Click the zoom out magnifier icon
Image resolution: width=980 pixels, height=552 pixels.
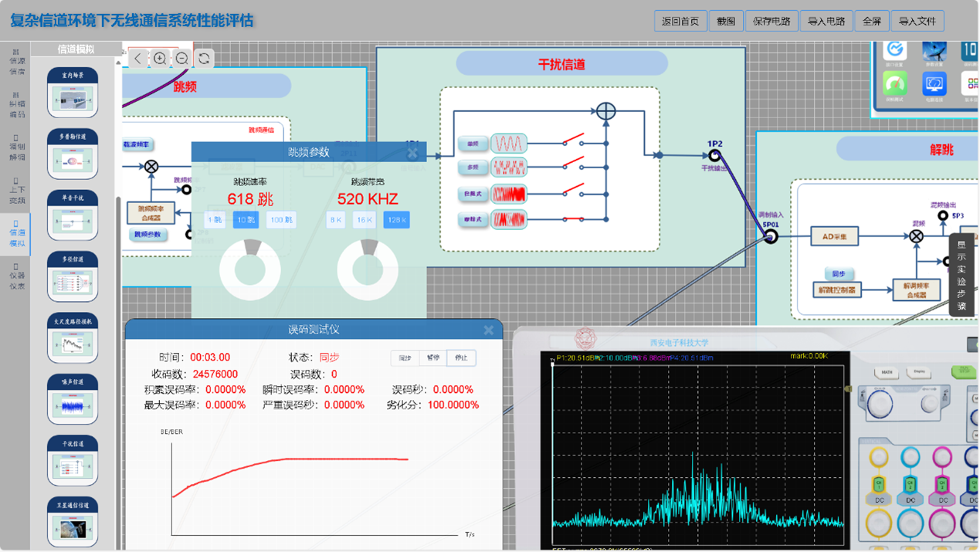click(182, 59)
